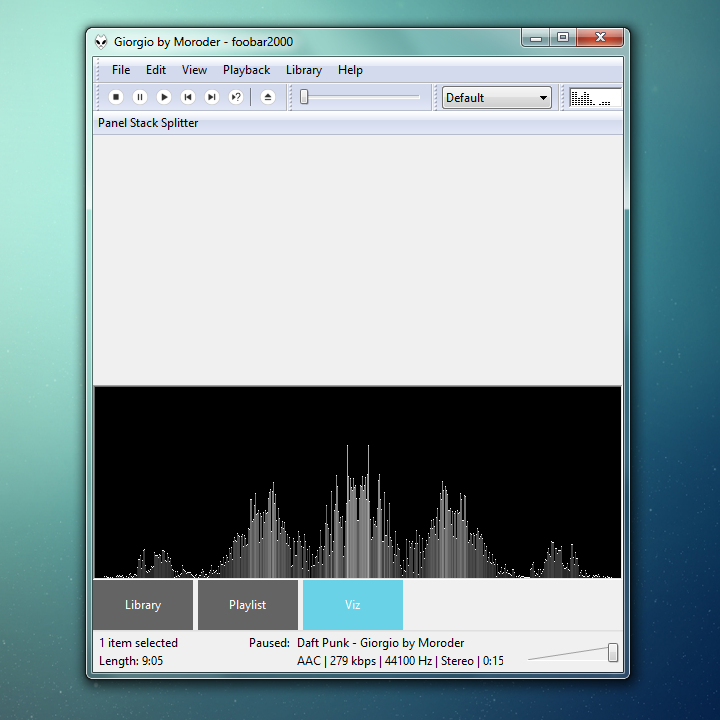This screenshot has width=720, height=720.
Task: Start playback with the Play button
Action: click(x=164, y=97)
